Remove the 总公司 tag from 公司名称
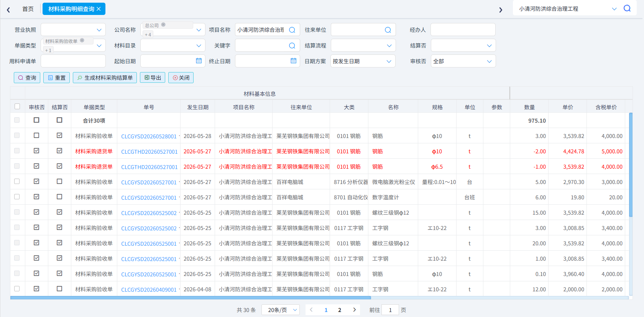 (x=163, y=25)
